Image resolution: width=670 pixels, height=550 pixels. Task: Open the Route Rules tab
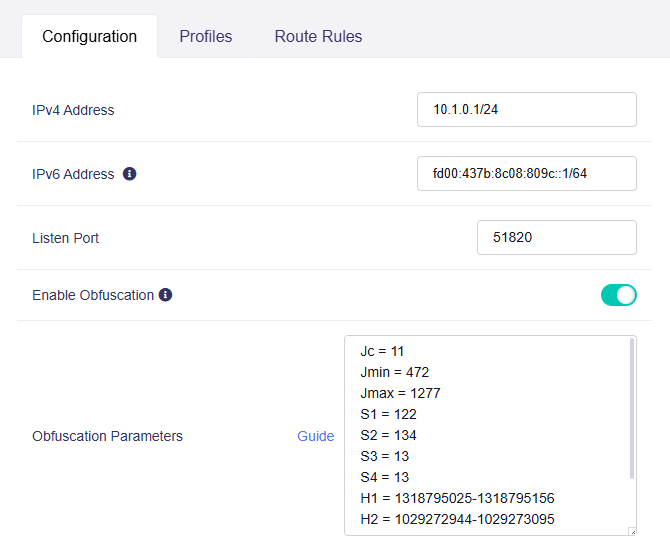pyautogui.click(x=318, y=36)
